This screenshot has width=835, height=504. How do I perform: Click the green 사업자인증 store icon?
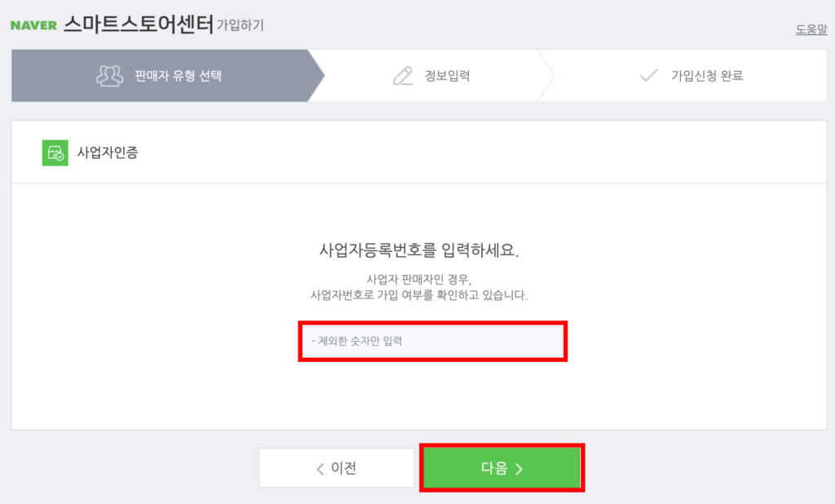[55, 153]
